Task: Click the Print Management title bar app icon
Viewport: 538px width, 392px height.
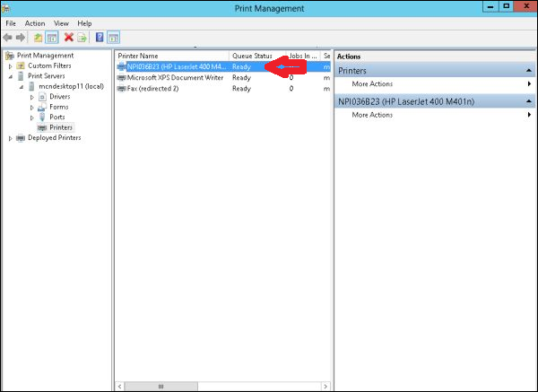Action: coord(5,8)
